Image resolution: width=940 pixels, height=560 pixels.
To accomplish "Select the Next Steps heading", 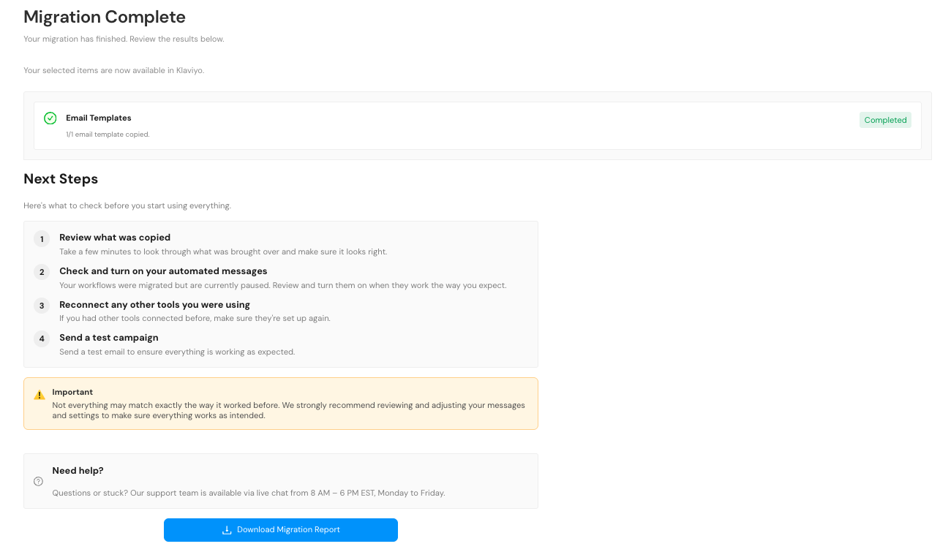I will pyautogui.click(x=61, y=178).
